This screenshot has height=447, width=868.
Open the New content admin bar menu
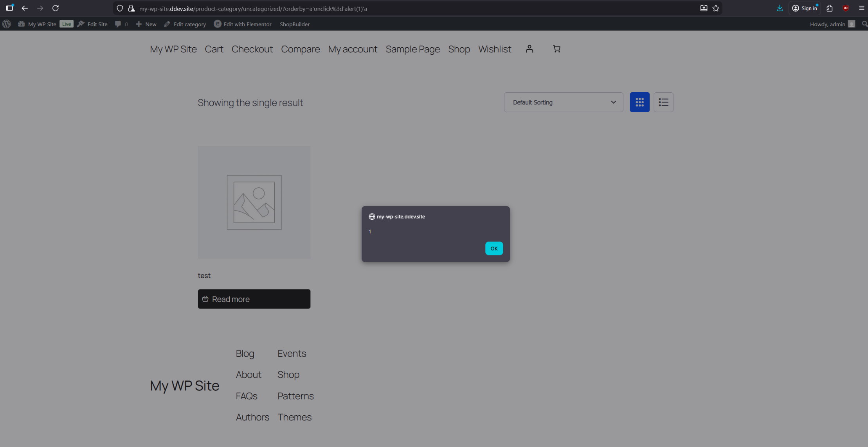coord(146,24)
